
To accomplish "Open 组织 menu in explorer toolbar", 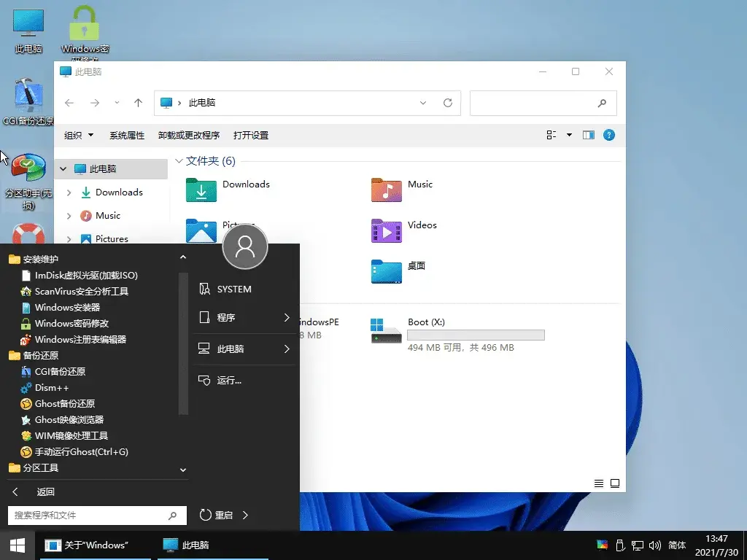I will tap(79, 136).
